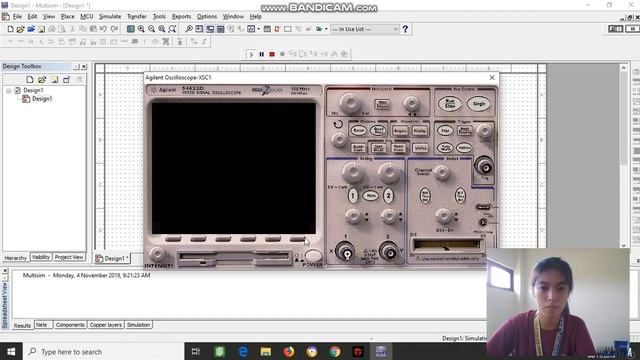Open the File menu
640x360 pixels.
click(17, 16)
